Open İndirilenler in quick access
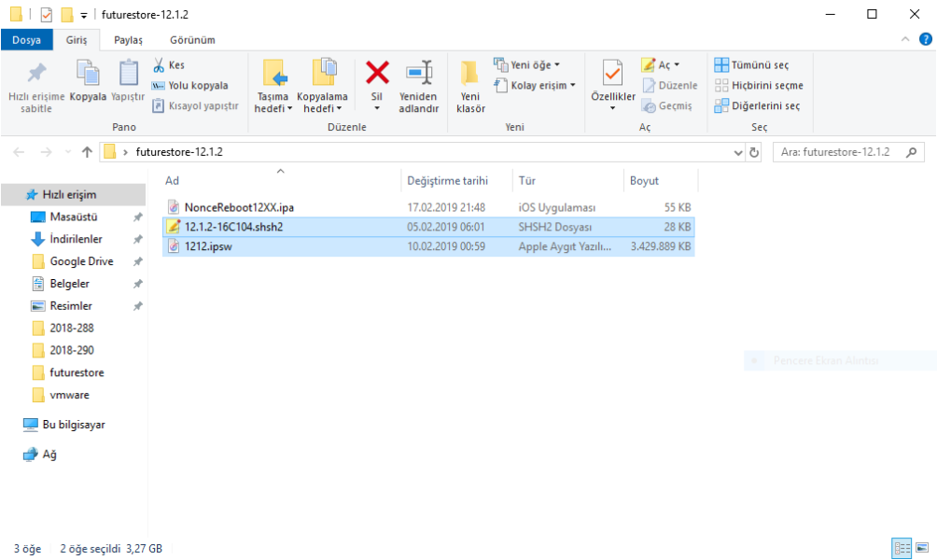This screenshot has width=937, height=560. 76,239
